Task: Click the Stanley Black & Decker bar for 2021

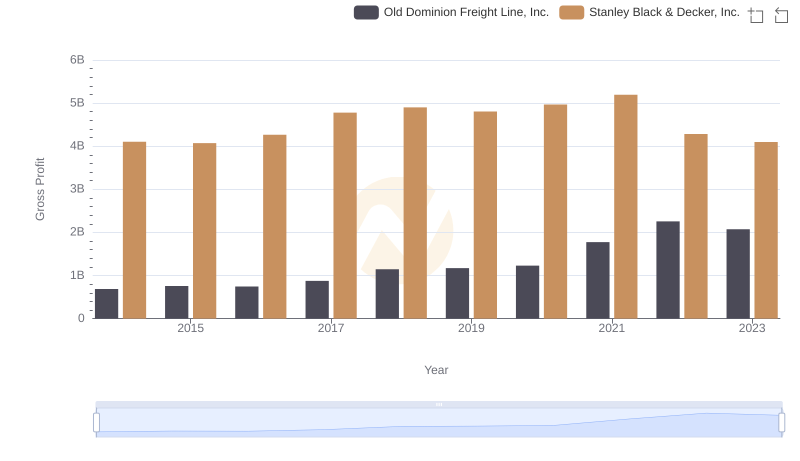Action: (626, 207)
